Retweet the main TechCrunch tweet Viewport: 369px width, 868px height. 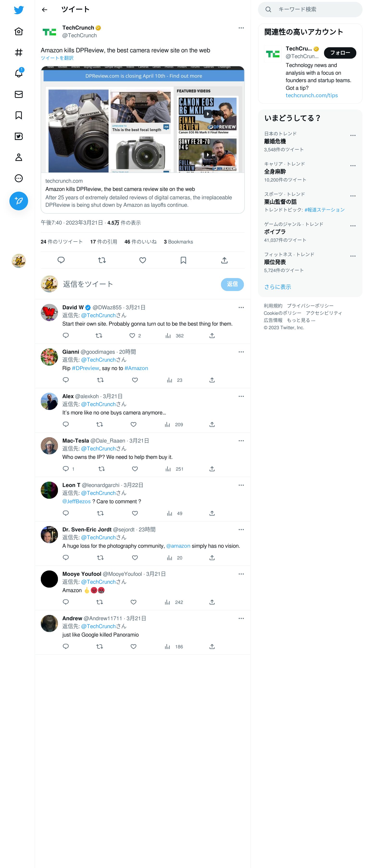point(102,260)
